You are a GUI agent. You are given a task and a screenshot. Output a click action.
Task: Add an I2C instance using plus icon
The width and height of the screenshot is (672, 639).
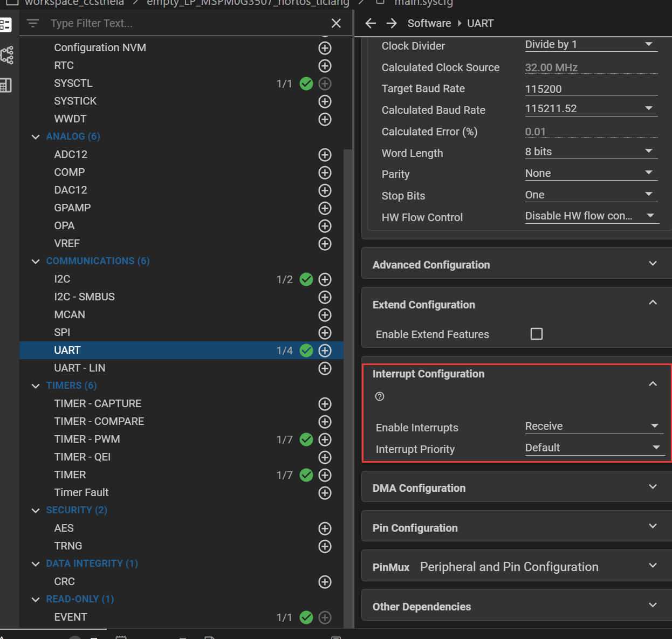tap(325, 279)
